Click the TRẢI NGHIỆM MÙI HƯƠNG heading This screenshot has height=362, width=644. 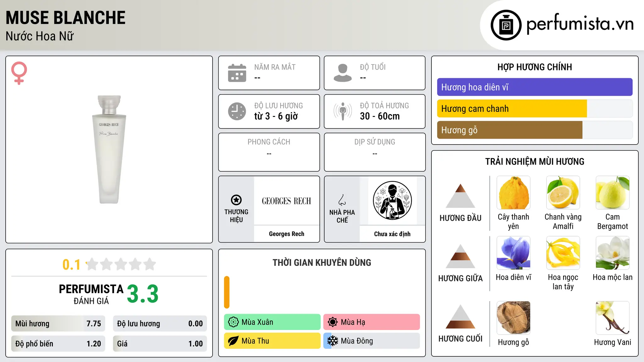coord(535,162)
